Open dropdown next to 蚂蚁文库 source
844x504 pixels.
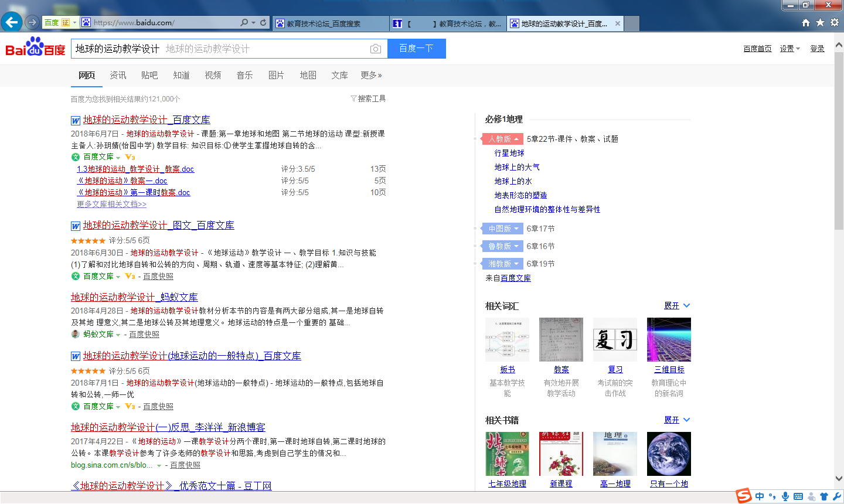(x=118, y=335)
